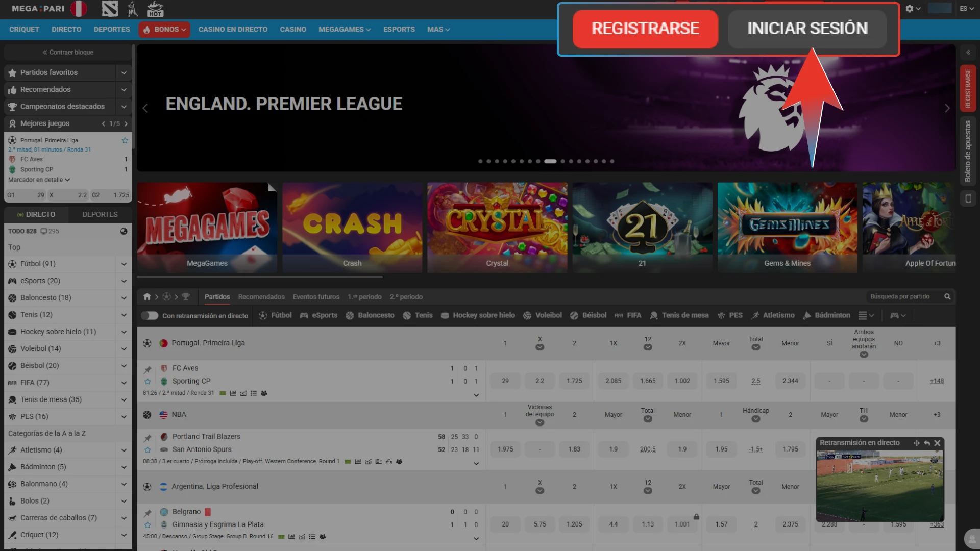The image size is (980, 551).
Task: Open the +148 more markets link
Action: pyautogui.click(x=937, y=381)
